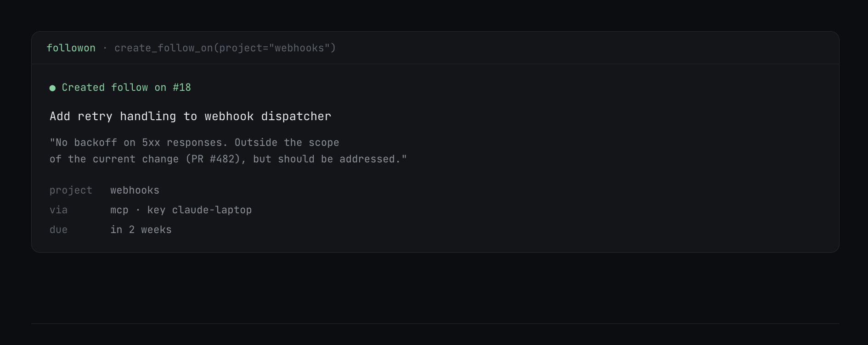Click the green status dot icon
Viewport: 868px width, 345px height.
(52, 88)
